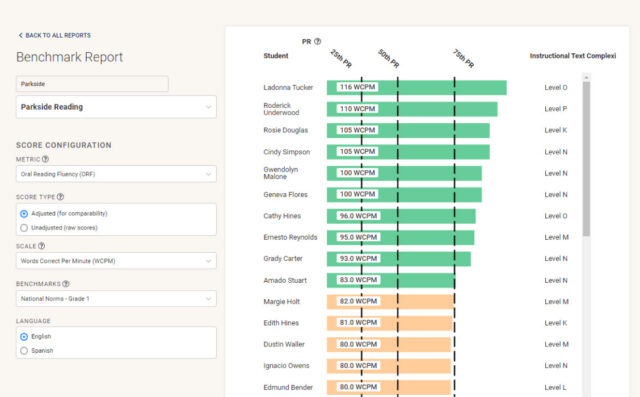
Task: Click the help icon next to METRIC
Action: click(45, 159)
